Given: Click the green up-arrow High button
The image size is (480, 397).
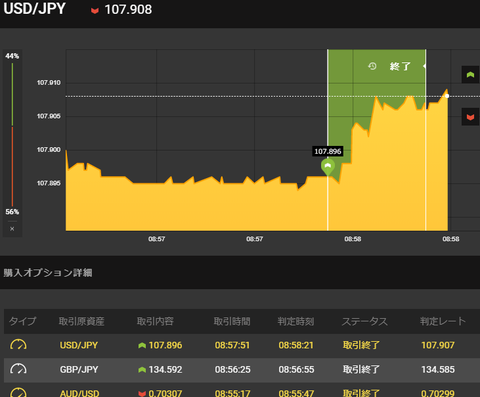Looking at the screenshot, I should (470, 75).
